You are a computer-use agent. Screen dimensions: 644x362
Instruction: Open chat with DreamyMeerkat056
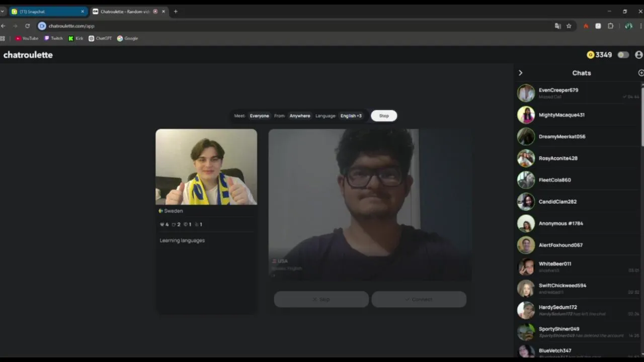pos(579,136)
